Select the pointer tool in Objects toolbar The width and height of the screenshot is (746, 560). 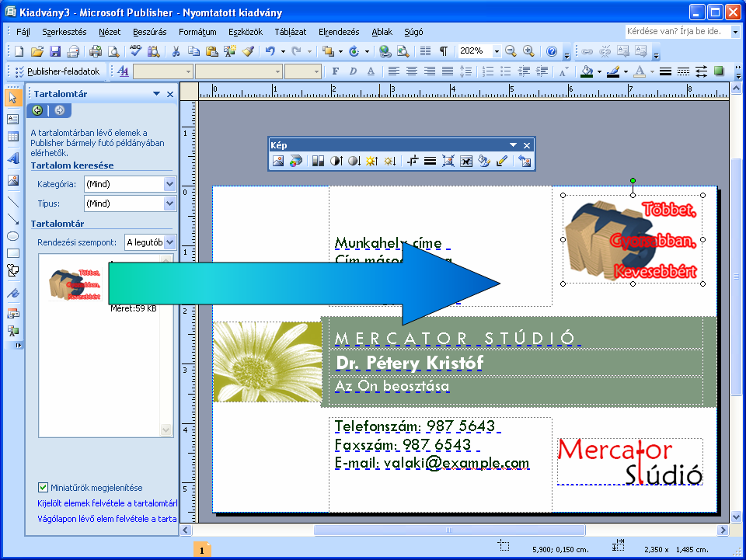[x=13, y=98]
